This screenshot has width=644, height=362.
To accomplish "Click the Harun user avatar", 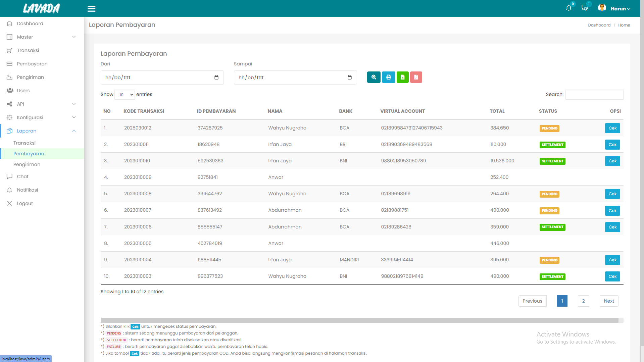I will tap(602, 8).
